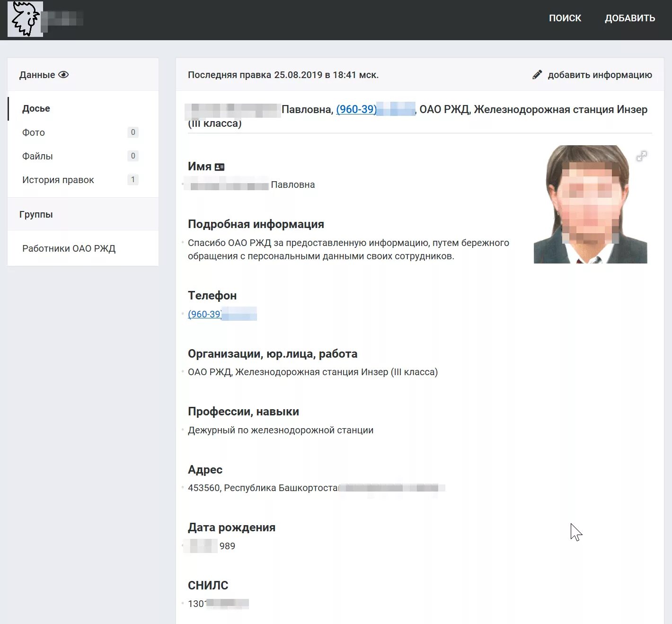Click the Адрес heading

point(205,470)
